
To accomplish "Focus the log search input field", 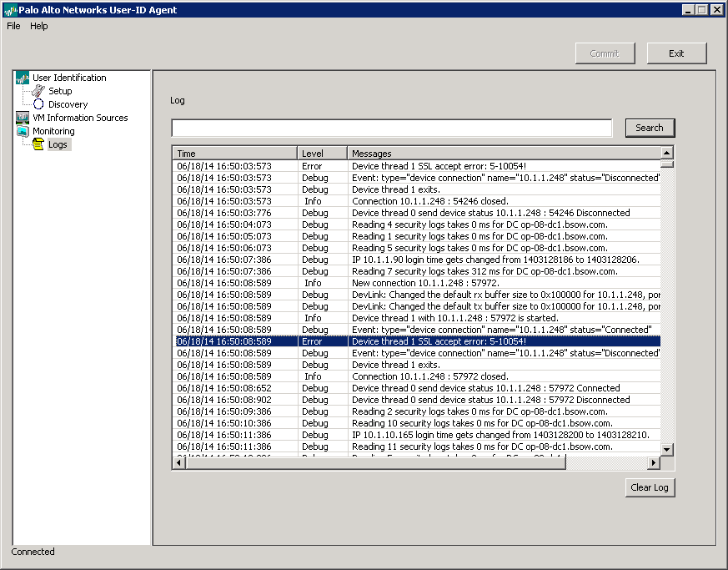I will point(392,129).
